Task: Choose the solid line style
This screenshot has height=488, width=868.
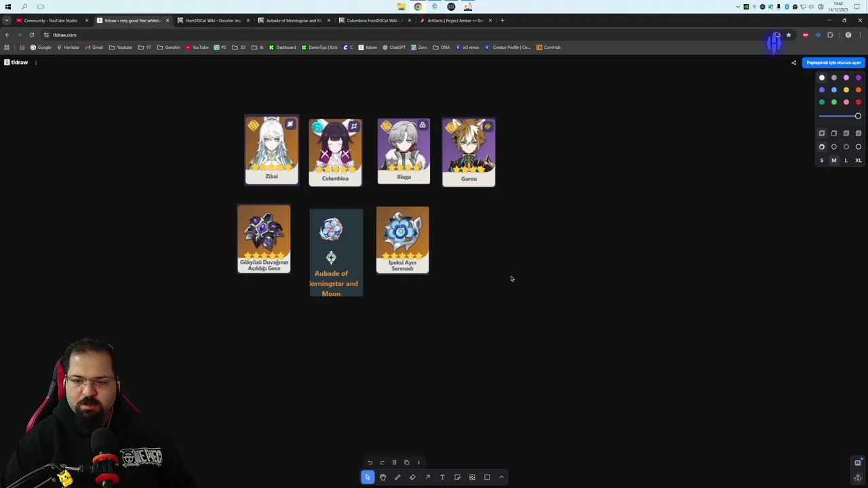Action: 859,147
